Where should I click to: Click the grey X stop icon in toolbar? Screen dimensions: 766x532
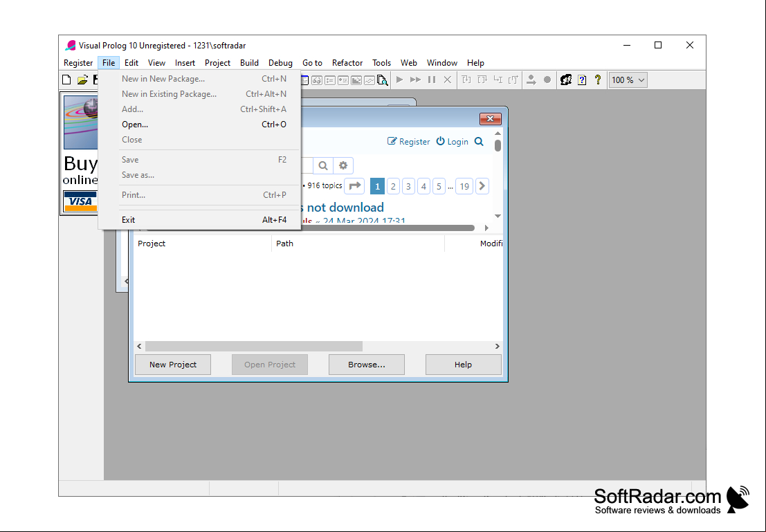[448, 80]
